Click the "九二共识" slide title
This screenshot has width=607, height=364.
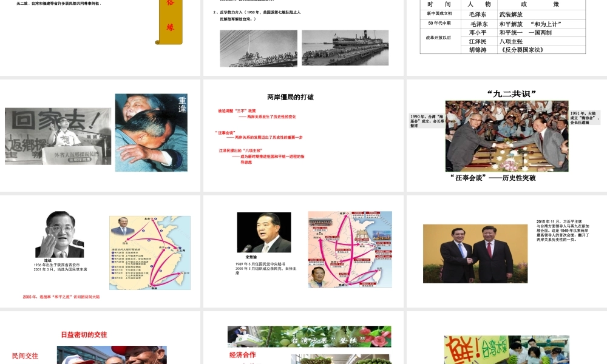(511, 93)
